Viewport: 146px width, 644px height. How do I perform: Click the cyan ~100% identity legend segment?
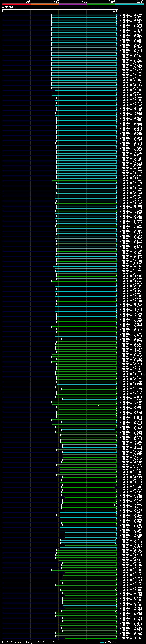click(130, 4)
